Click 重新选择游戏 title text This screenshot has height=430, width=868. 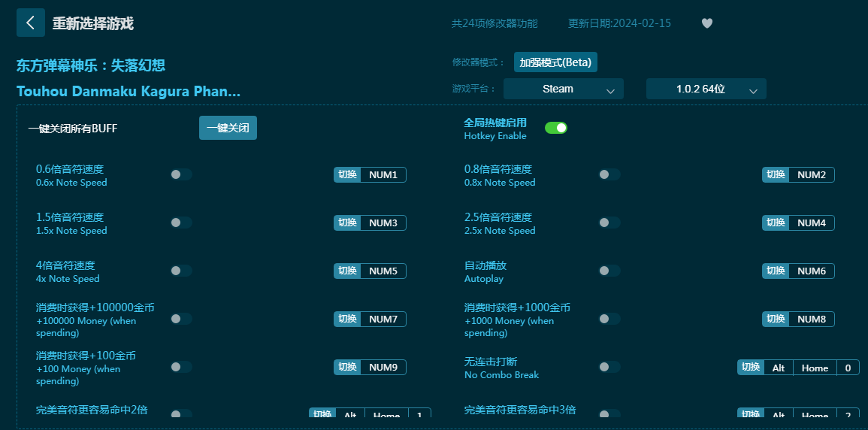(93, 23)
